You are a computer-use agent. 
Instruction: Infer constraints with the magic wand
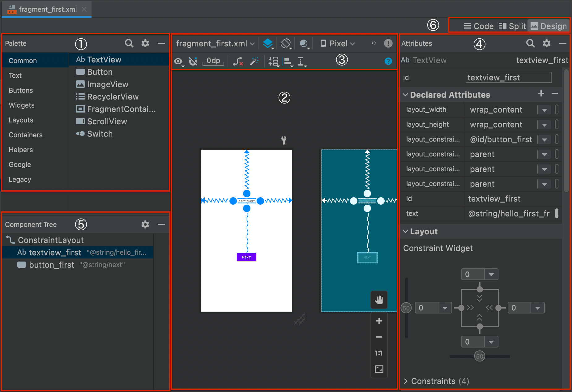pyautogui.click(x=254, y=61)
